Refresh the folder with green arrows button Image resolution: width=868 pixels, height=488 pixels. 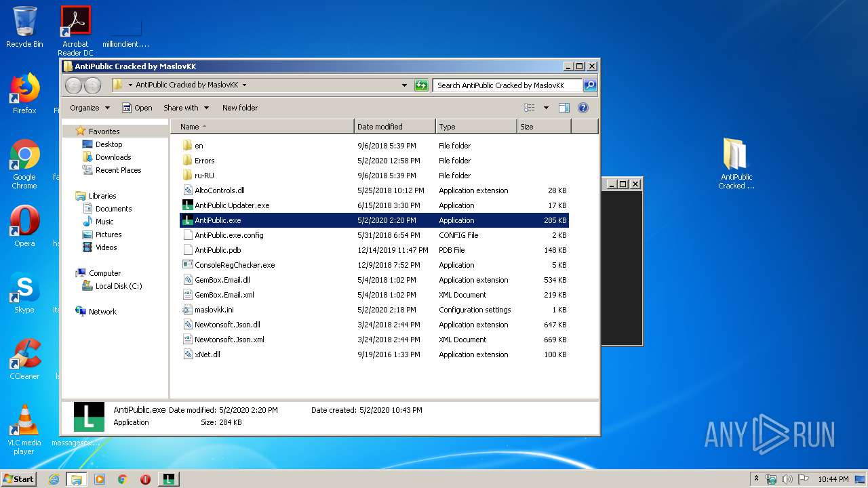(x=421, y=85)
